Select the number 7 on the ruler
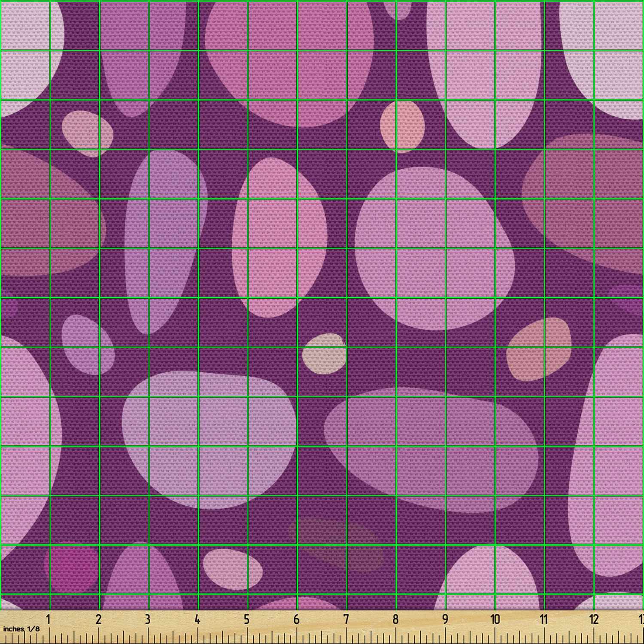 tap(346, 620)
